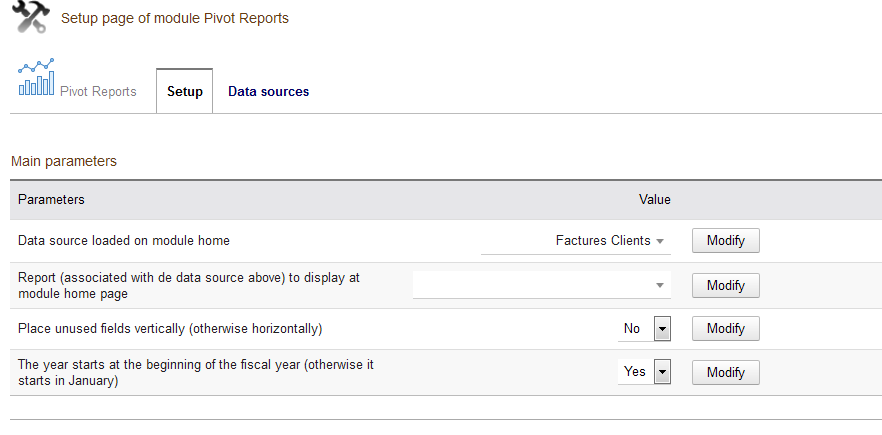This screenshot has height=435, width=882.
Task: Click Modify for the home page report row
Action: coord(725,286)
